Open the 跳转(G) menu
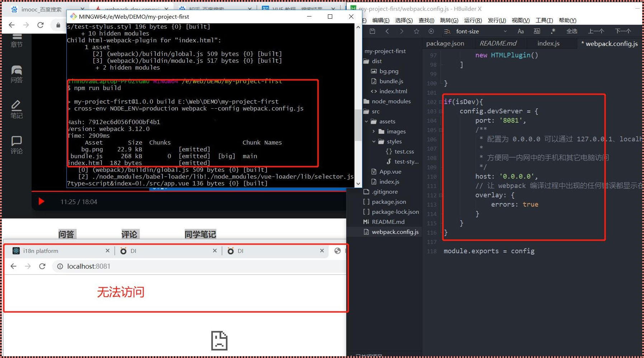The height and width of the screenshot is (358, 644). tap(449, 20)
